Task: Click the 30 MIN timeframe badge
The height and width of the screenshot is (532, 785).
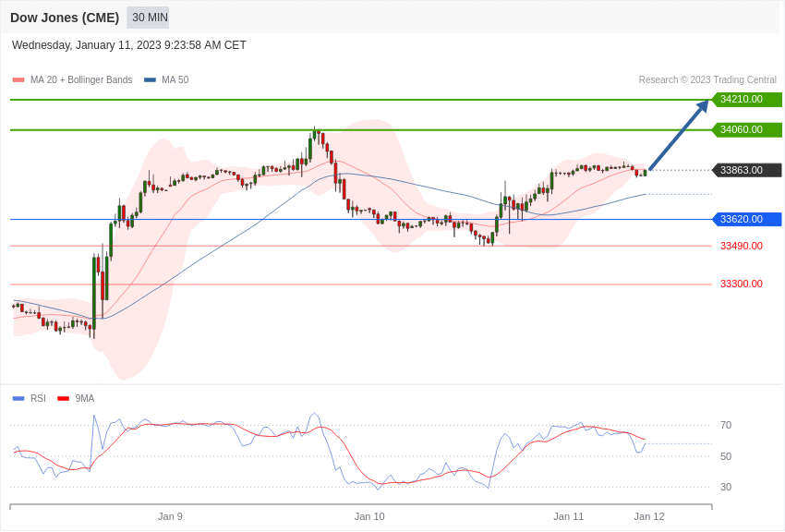Action: (148, 18)
